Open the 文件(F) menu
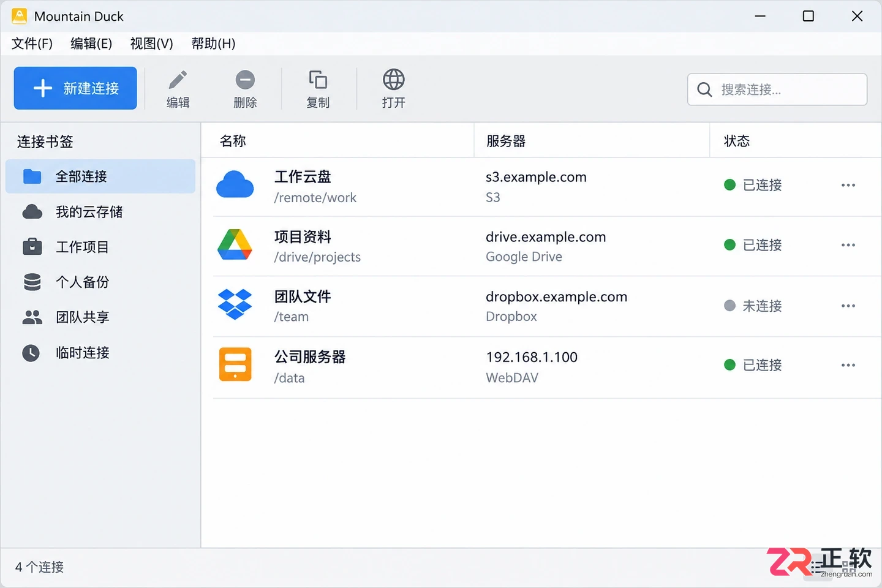The width and height of the screenshot is (882, 588). [x=32, y=43]
